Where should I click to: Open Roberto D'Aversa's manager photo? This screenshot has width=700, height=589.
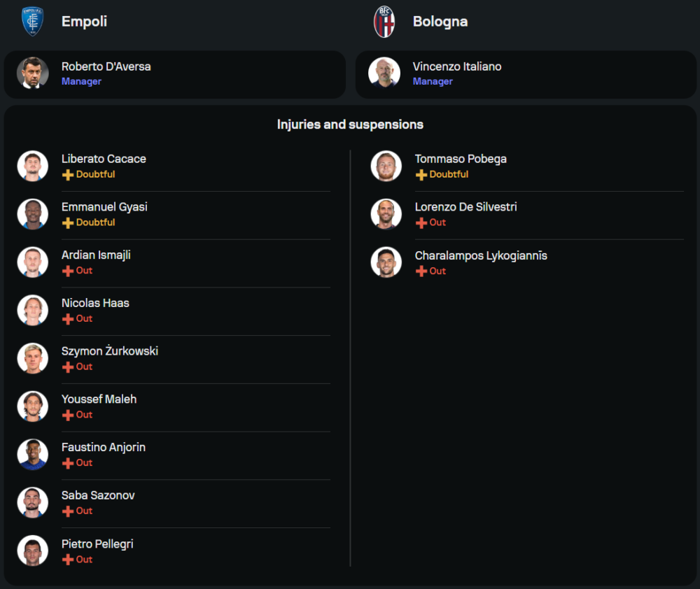click(33, 73)
